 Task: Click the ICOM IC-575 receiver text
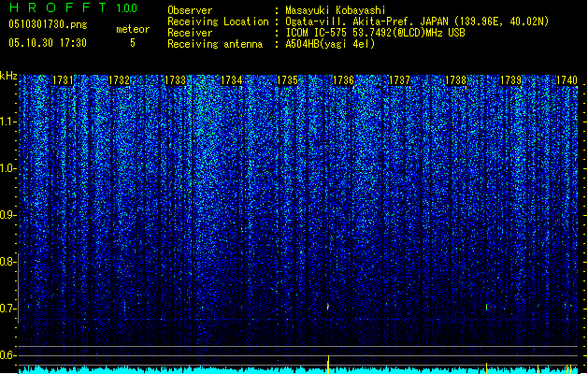pyautogui.click(x=375, y=33)
